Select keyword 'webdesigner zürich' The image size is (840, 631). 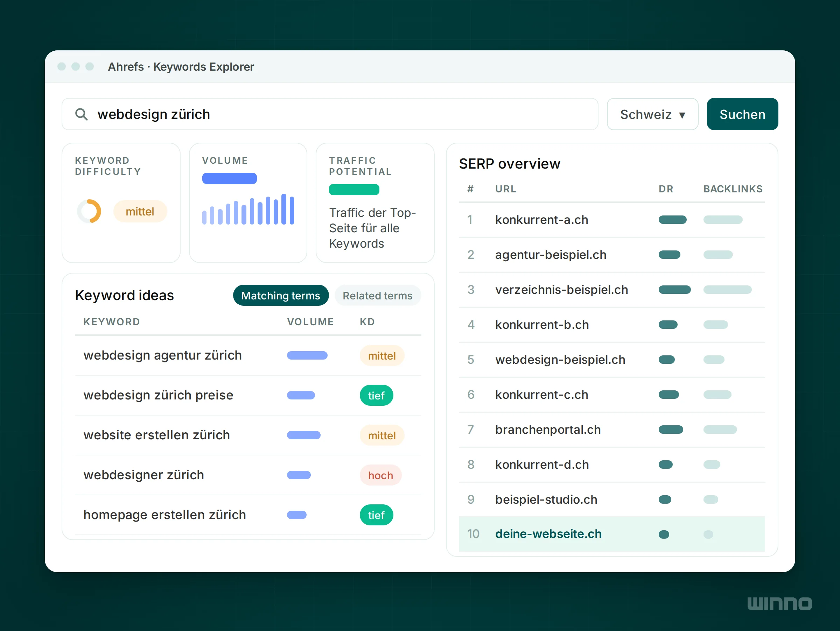point(143,475)
